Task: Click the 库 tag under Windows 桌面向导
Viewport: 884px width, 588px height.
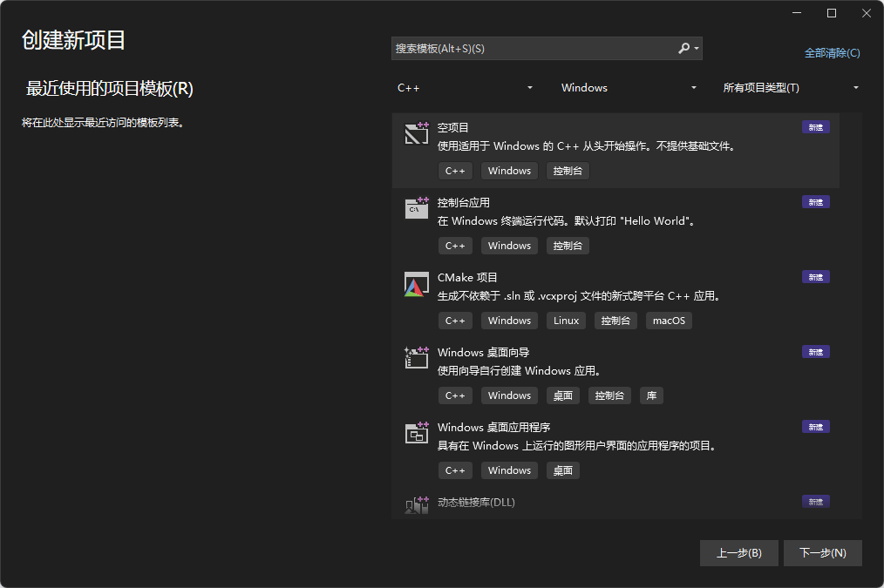Action: pyautogui.click(x=652, y=395)
